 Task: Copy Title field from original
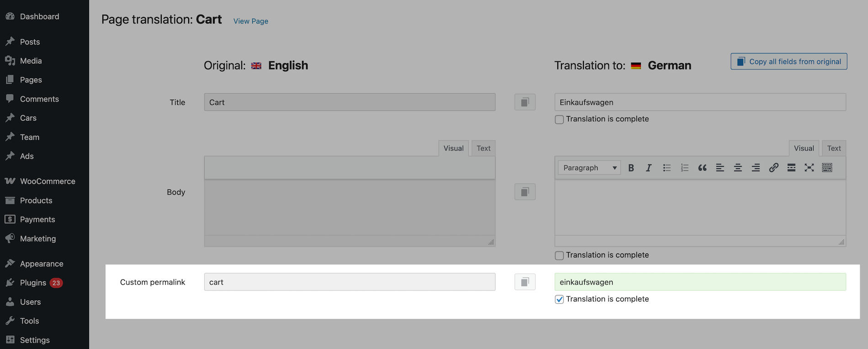(525, 102)
